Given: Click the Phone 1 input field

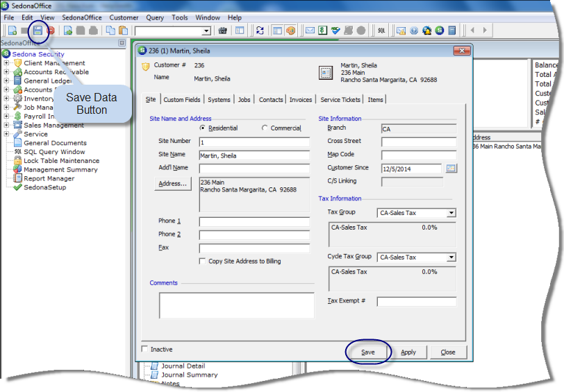Looking at the screenshot, I should [254, 222].
